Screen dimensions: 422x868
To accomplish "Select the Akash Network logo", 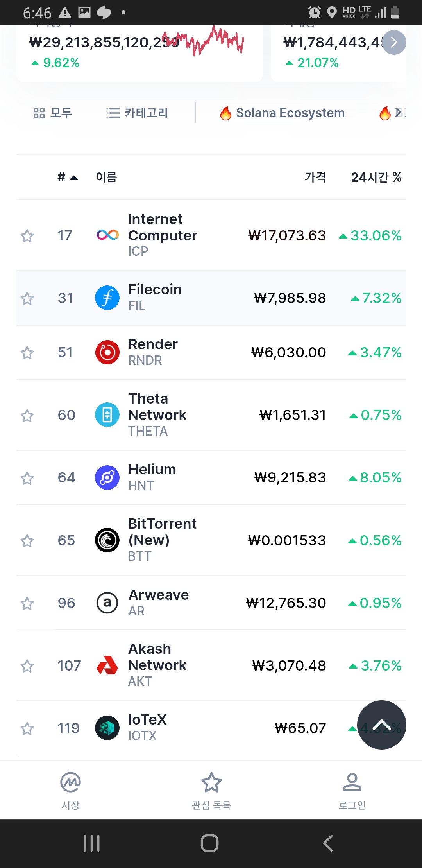I will pos(107,665).
